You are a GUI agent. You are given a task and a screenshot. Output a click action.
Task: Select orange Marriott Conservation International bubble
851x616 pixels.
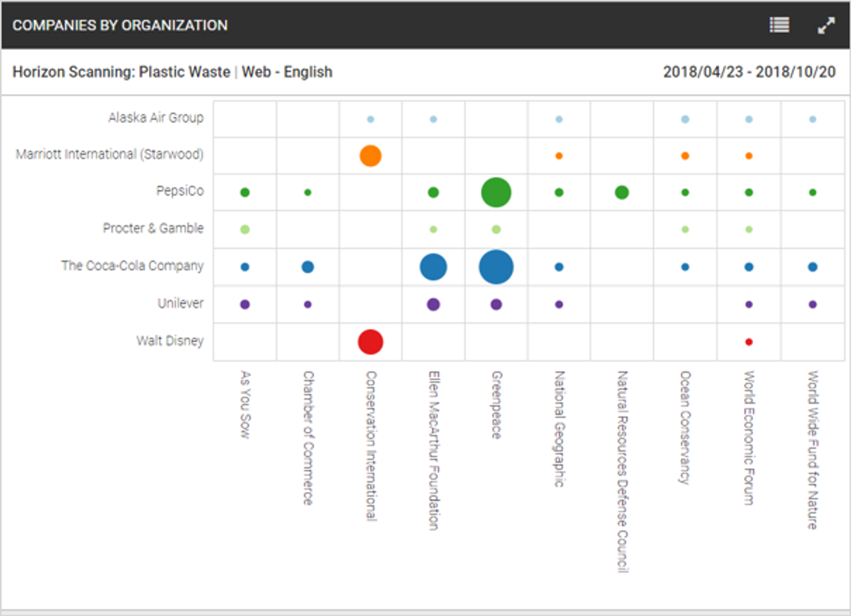[x=371, y=156]
